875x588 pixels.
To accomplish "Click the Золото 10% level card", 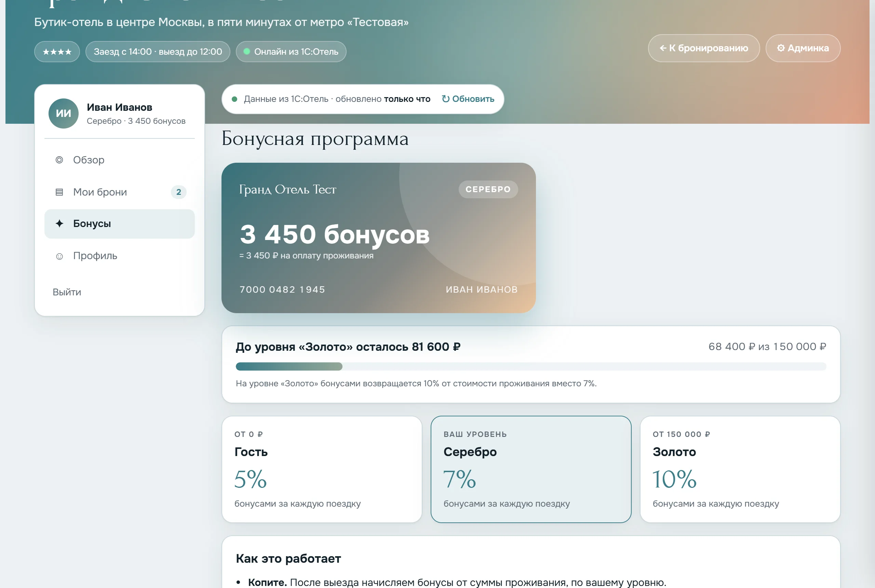I will [x=740, y=469].
